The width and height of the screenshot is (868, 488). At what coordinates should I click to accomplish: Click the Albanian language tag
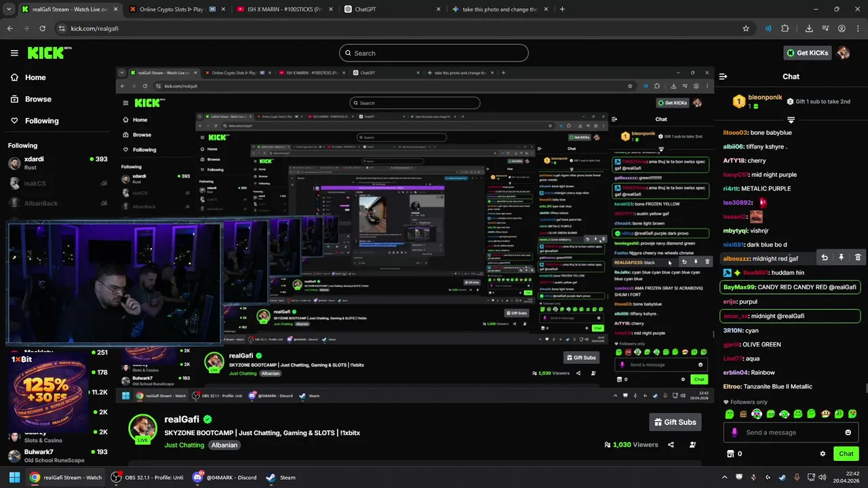tap(224, 445)
